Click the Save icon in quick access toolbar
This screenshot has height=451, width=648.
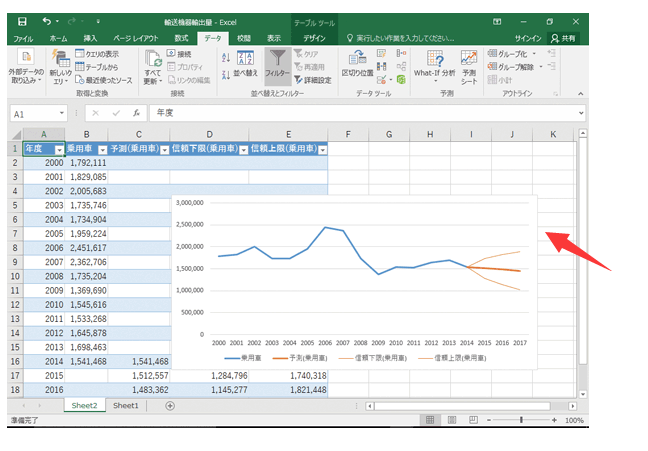(22, 21)
